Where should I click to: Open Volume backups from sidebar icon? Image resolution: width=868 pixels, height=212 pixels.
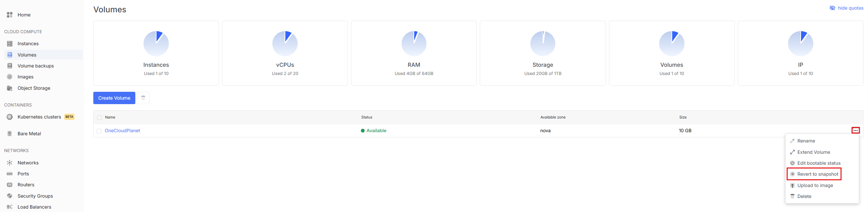(x=10, y=66)
